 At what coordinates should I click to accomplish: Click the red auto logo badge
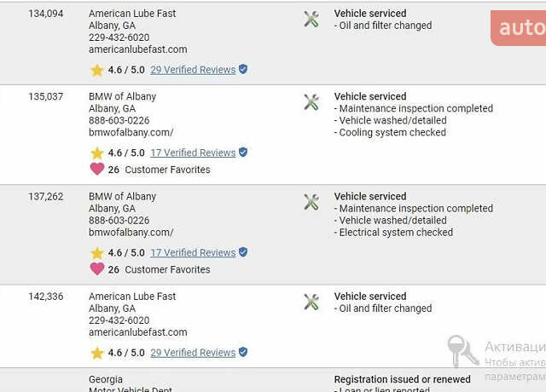point(518,28)
